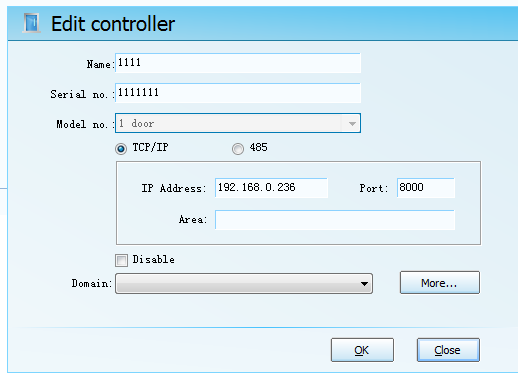Select the 485 connection radio button
The height and width of the screenshot is (381, 518).
coord(238,148)
